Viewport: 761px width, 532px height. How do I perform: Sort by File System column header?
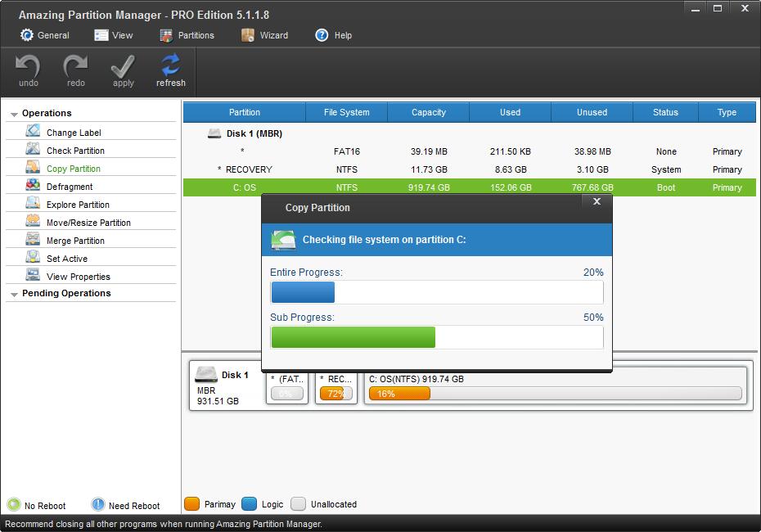[346, 112]
